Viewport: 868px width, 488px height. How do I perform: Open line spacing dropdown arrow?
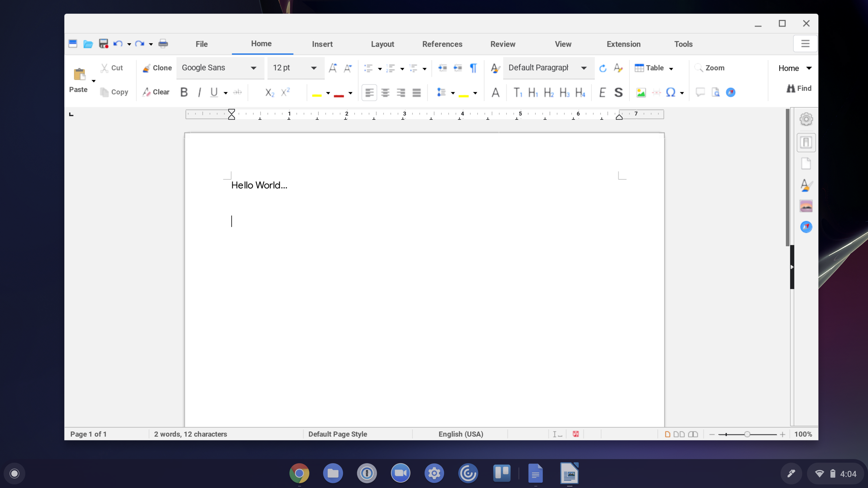453,93
